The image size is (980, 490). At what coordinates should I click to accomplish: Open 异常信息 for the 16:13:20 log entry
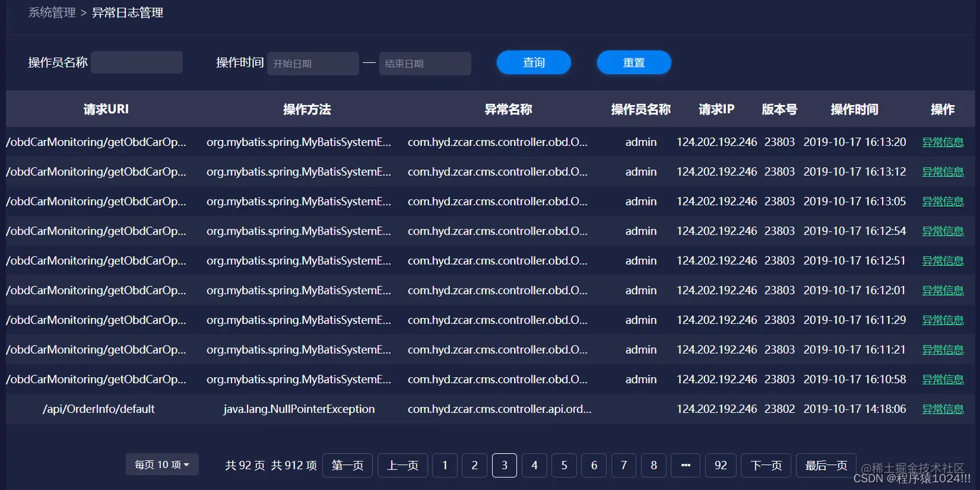[x=942, y=141]
